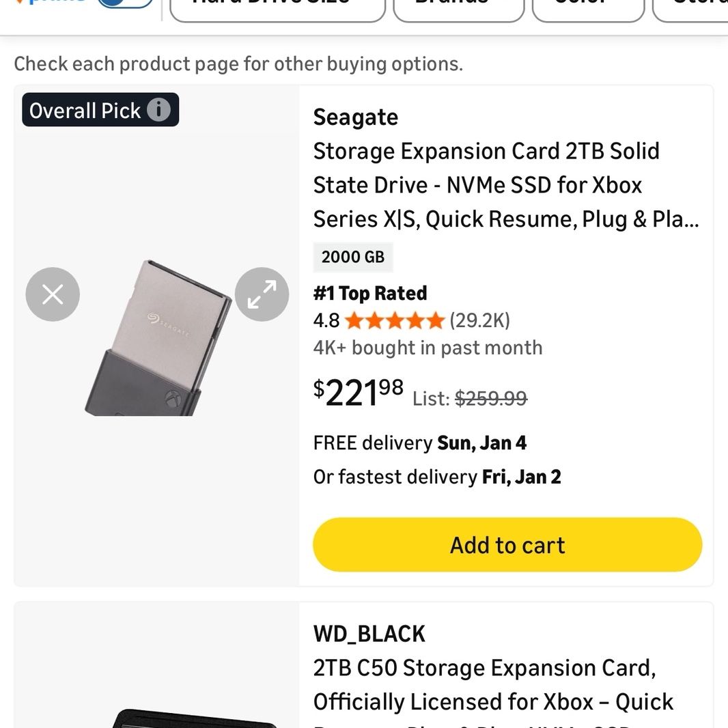The height and width of the screenshot is (728, 728).
Task: Dismiss the image with the X circle
Action: point(53,294)
